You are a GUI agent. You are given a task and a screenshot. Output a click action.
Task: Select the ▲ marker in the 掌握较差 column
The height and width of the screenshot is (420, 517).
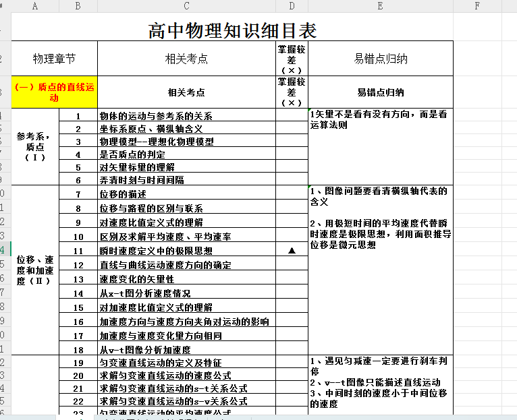point(292,250)
